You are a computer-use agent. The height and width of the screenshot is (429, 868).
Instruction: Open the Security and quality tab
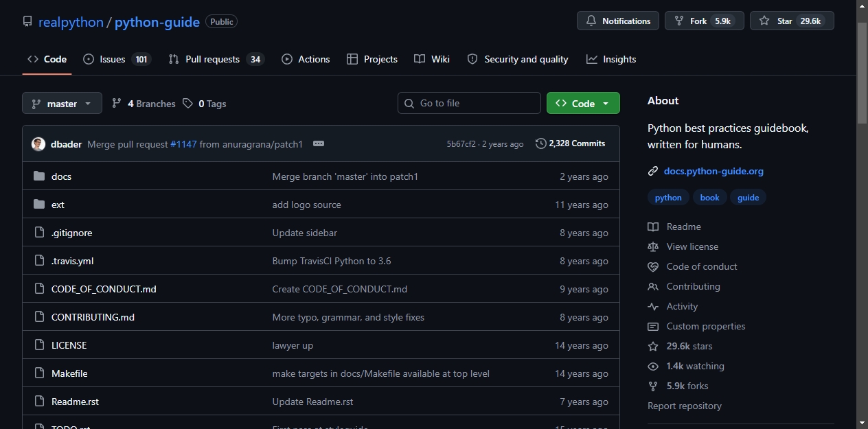tap(518, 59)
